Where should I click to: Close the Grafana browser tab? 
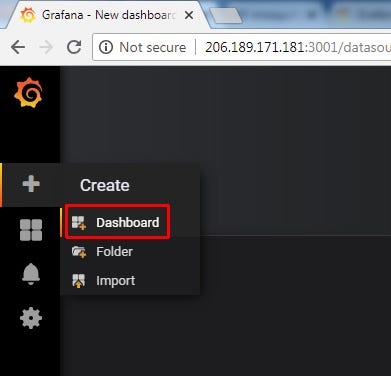point(189,15)
